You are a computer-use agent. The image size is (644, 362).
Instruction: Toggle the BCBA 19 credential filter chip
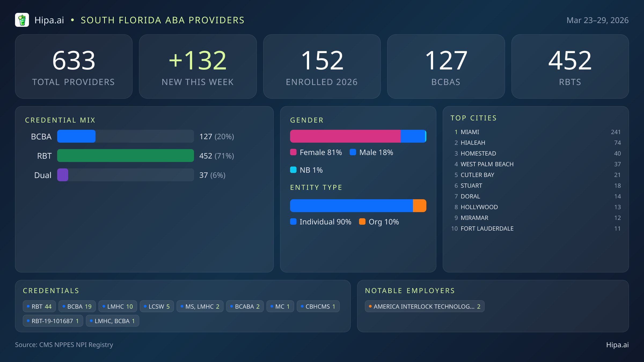(x=77, y=306)
